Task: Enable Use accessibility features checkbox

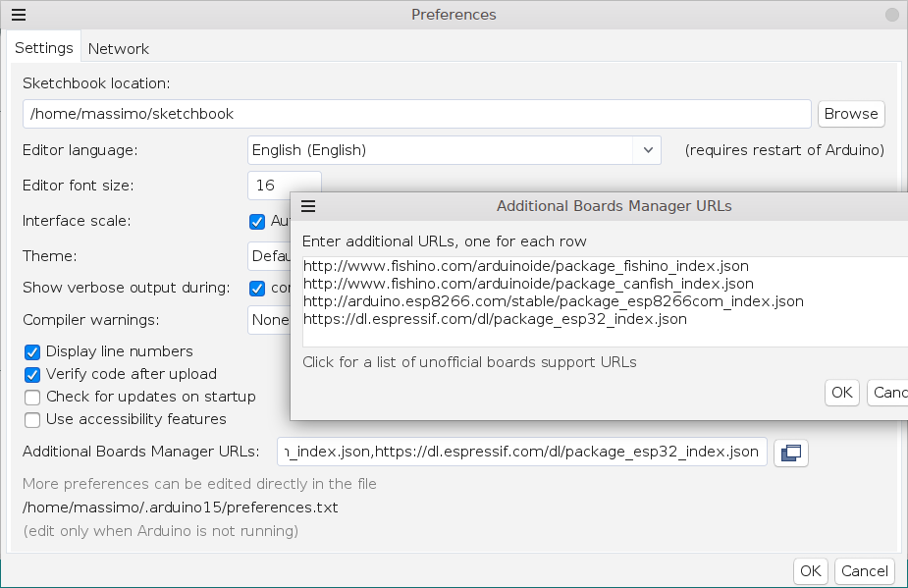Action: (x=32, y=419)
